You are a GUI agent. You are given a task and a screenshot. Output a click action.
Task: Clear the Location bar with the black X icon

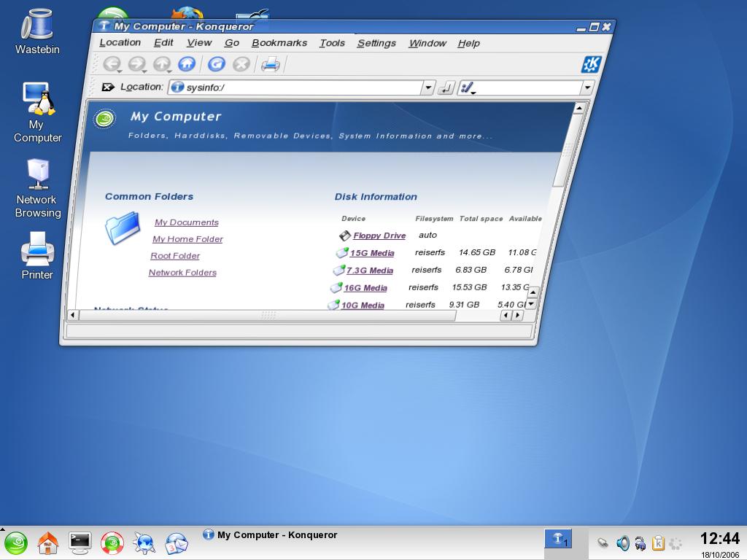(x=108, y=87)
